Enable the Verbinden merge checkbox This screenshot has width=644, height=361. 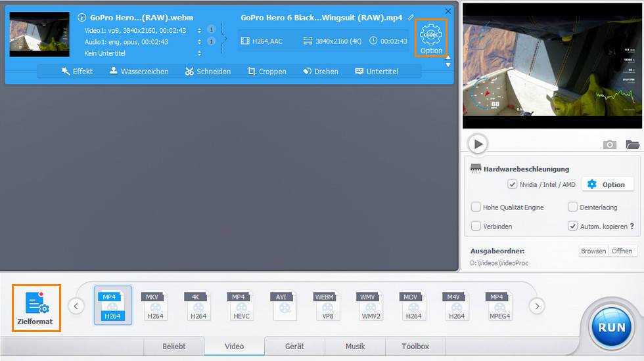coord(476,226)
